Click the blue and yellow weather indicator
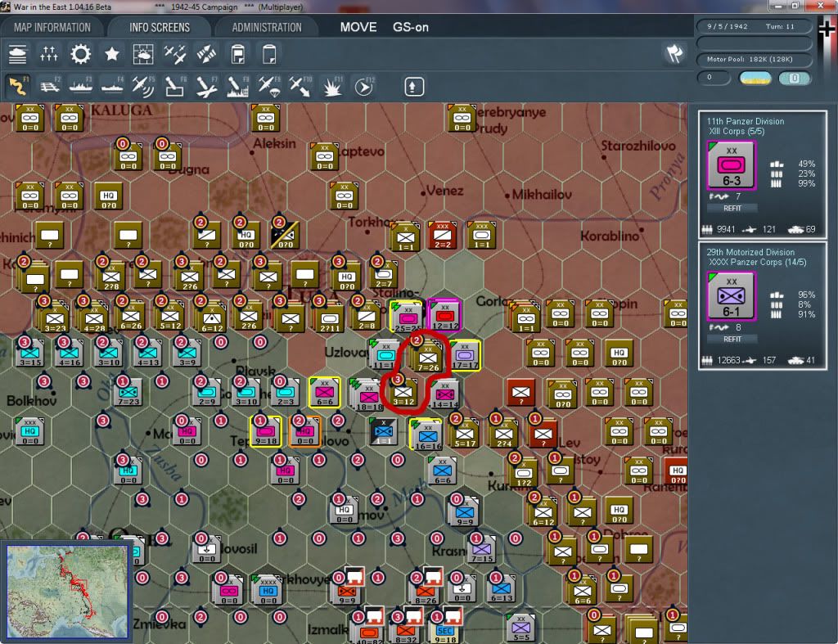The height and width of the screenshot is (644, 838). pos(755,79)
